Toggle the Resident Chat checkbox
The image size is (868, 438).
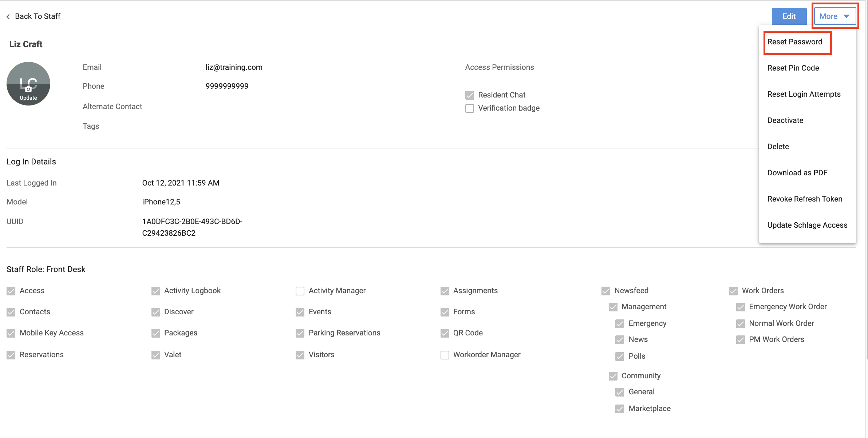point(470,95)
